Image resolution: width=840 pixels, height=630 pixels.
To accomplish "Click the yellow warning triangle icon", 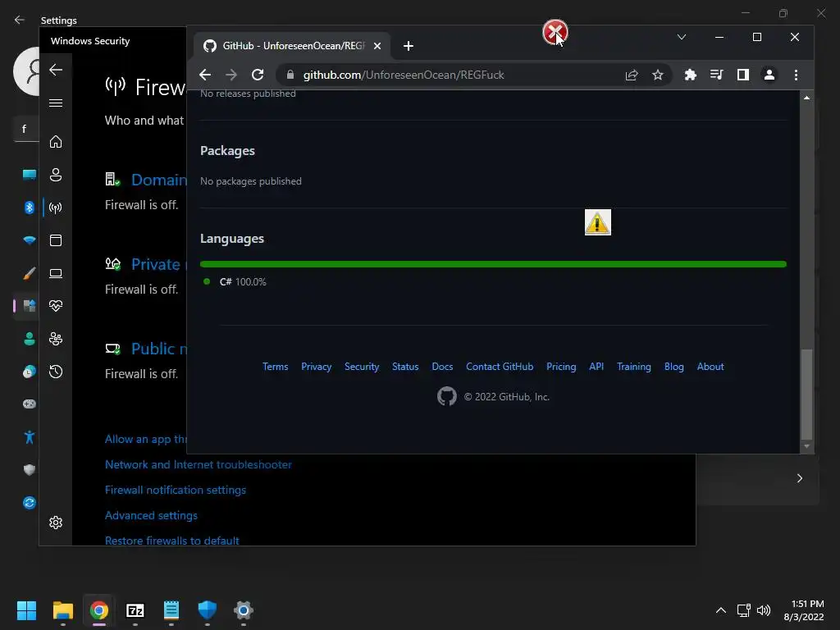I will (598, 222).
